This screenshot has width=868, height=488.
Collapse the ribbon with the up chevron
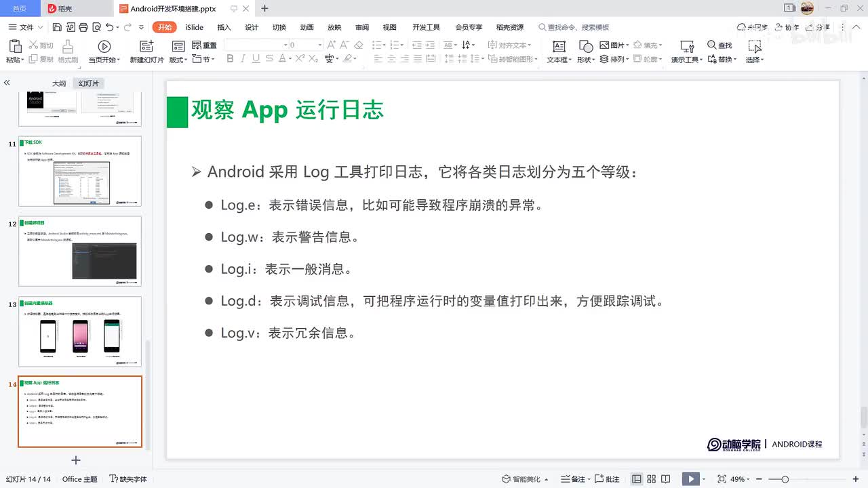click(x=857, y=27)
